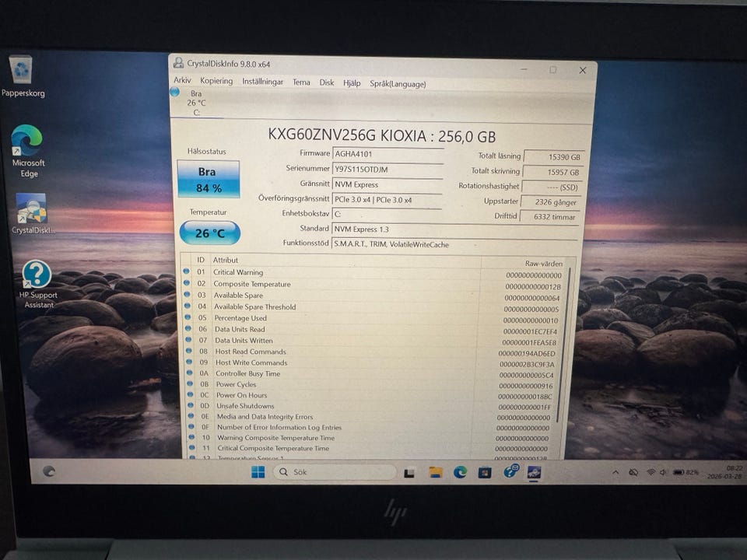Image resolution: width=747 pixels, height=560 pixels.
Task: Click the Firmware field AGHA4101
Action: pyautogui.click(x=388, y=154)
